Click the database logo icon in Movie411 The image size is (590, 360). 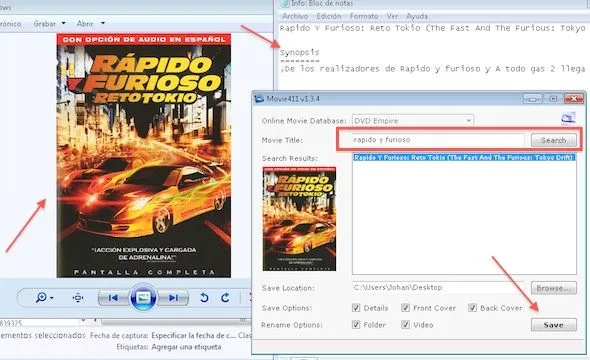tap(568, 118)
